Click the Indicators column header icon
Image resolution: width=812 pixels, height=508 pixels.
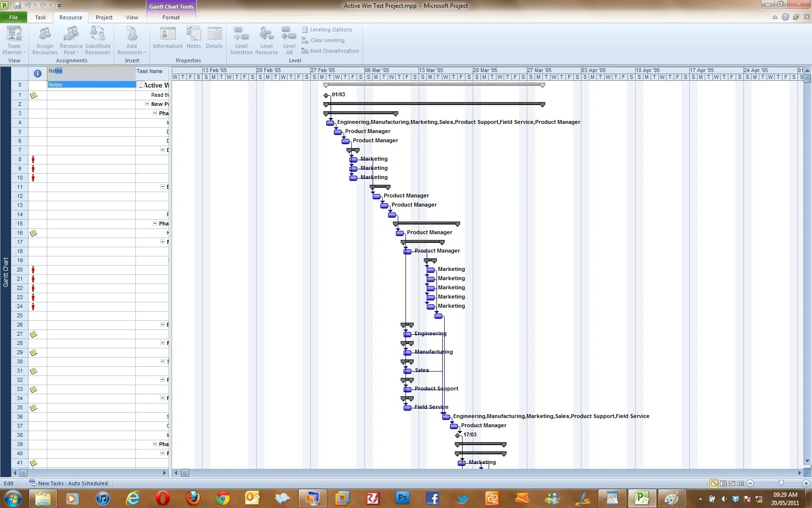click(x=37, y=74)
